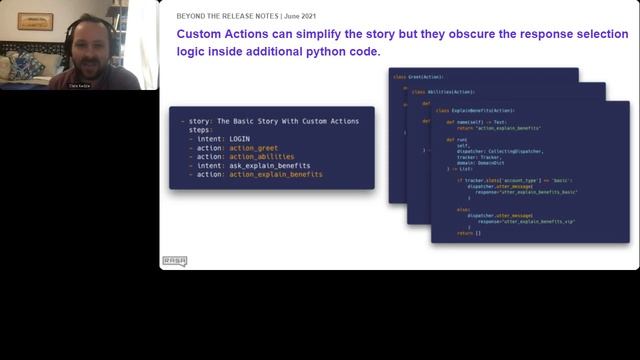
Task: Click the 'utter_explain_benefits_vip' response line
Action: click(x=527, y=222)
